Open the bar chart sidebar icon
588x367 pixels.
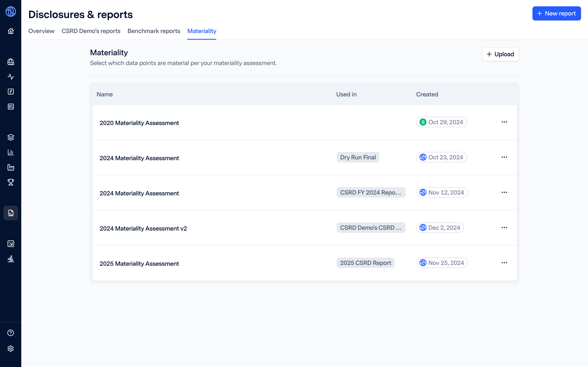point(11,152)
